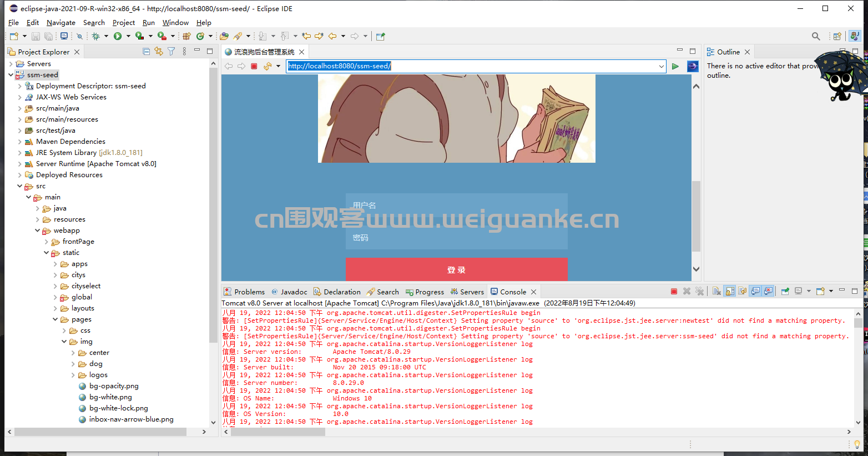Collapse the img folder

click(64, 342)
